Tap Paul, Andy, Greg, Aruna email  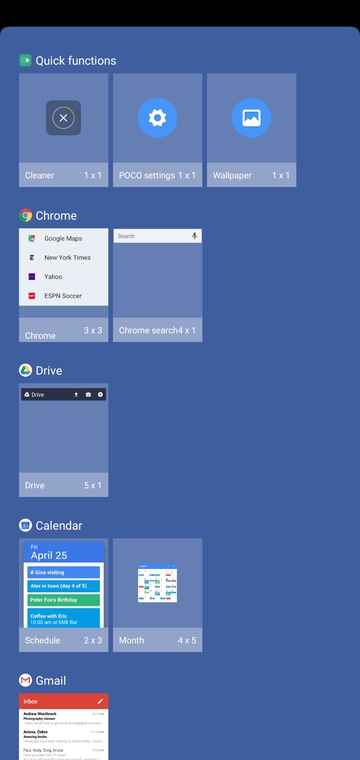pos(63,754)
